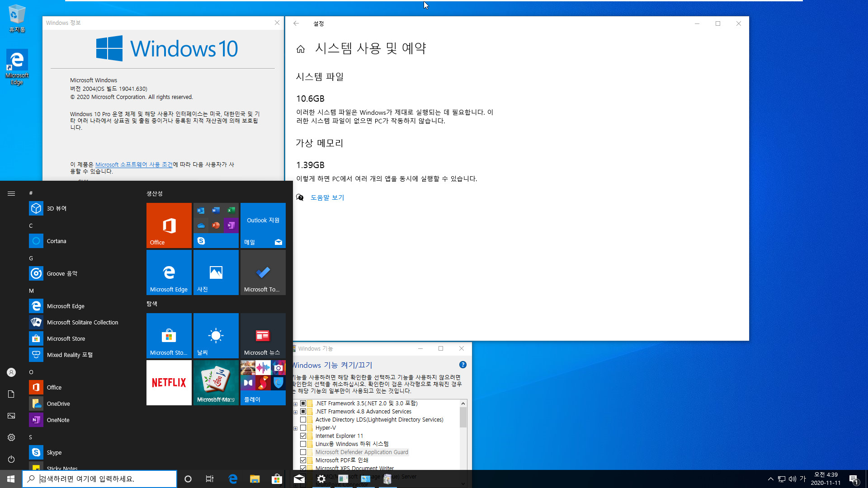Click the taskbar search input box
Image resolution: width=868 pixels, height=488 pixels.
pos(99,479)
